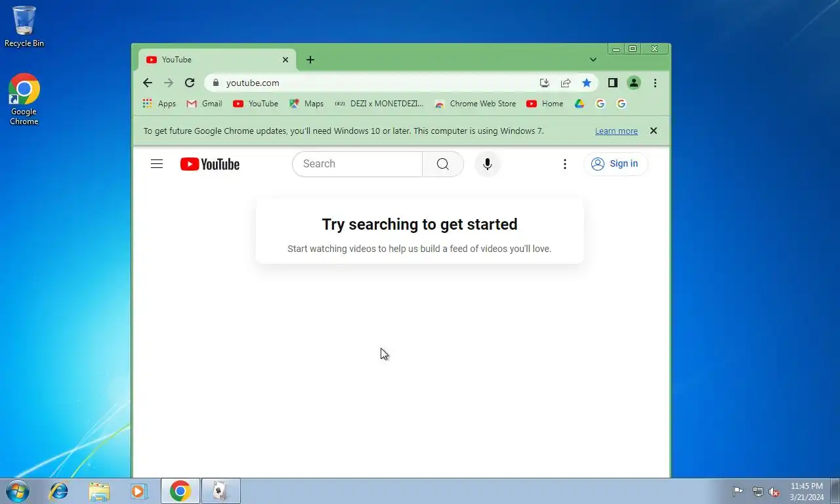Launch Internet Explorer from taskbar

tap(59, 491)
